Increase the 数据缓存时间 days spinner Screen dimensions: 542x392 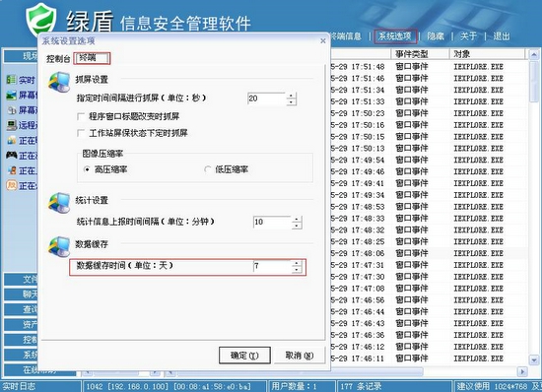pyautogui.click(x=297, y=264)
